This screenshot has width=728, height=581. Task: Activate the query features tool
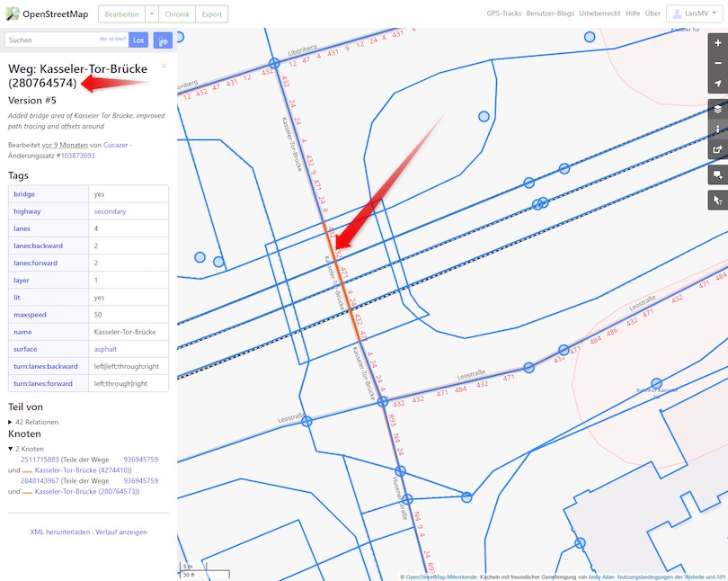tap(718, 201)
